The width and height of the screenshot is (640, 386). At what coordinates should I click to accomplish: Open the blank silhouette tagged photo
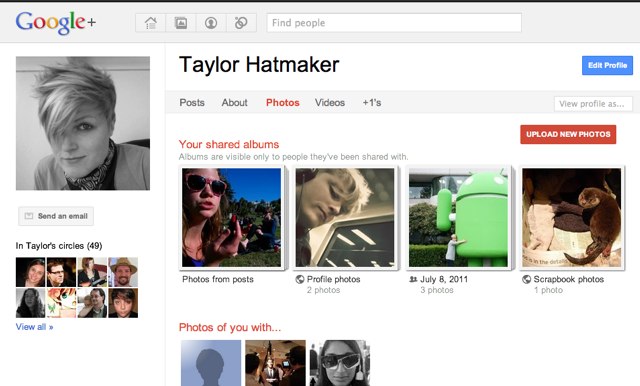pos(211,363)
